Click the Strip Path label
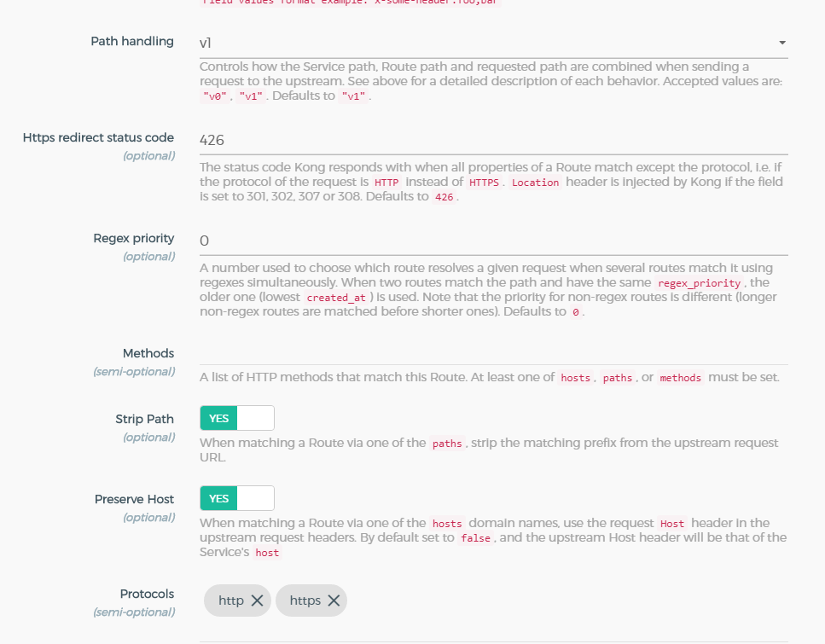Image resolution: width=825 pixels, height=644 pixels. (144, 419)
